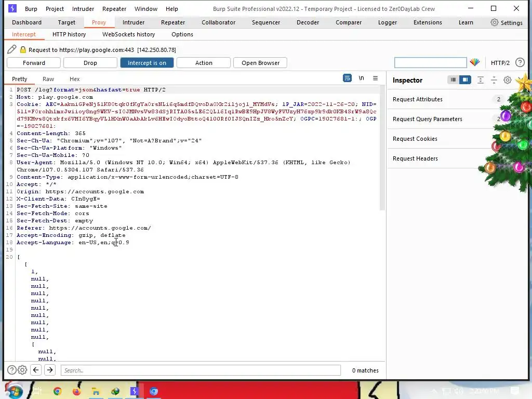Go to the next search match arrow
Viewport: 532px width, 399px height.
coord(50,370)
